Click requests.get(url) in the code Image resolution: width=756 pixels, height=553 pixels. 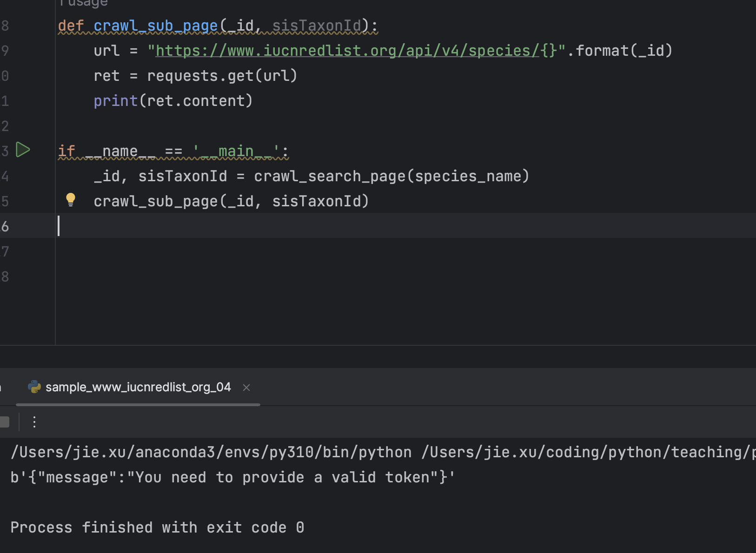point(222,76)
